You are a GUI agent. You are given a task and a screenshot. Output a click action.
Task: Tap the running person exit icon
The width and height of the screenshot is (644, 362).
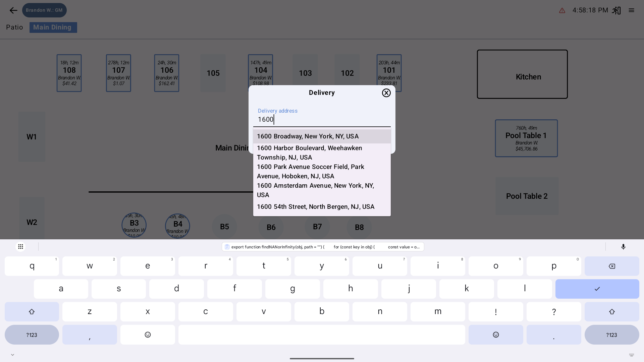[x=616, y=10]
